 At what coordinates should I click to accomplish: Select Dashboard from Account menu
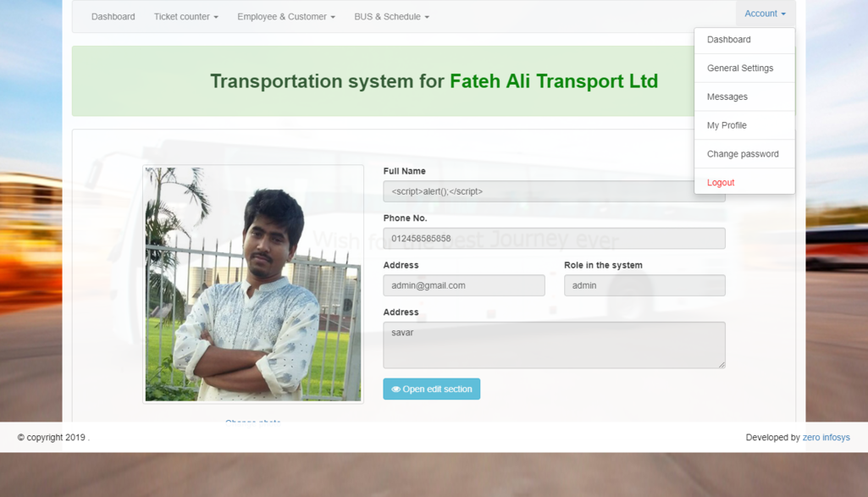click(x=728, y=40)
